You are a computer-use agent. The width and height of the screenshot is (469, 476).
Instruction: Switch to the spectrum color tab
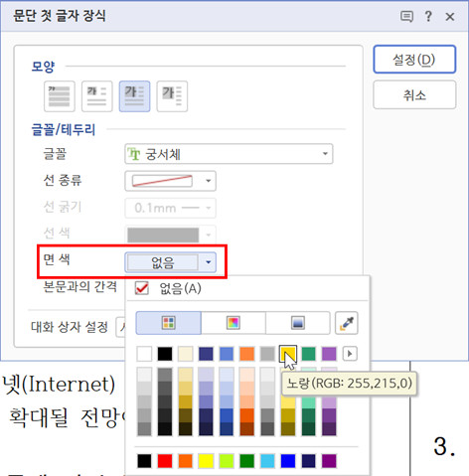click(x=234, y=323)
